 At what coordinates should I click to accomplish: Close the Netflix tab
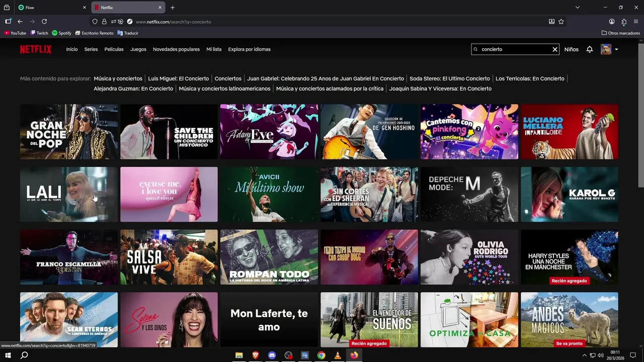tap(160, 8)
